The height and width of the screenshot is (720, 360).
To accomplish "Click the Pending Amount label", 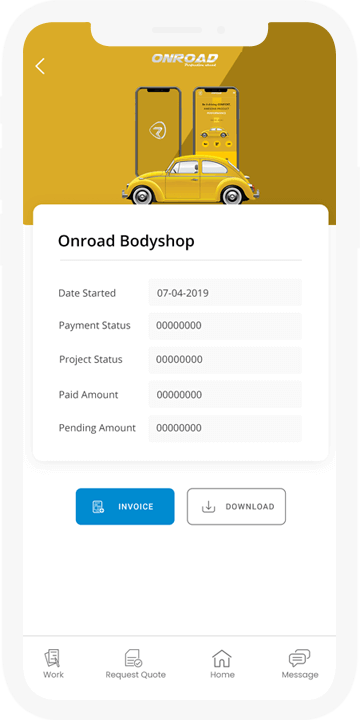I will (x=97, y=428).
